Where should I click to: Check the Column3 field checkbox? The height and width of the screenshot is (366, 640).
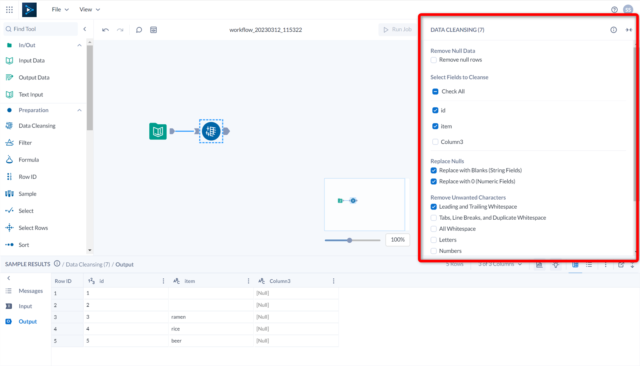point(435,142)
